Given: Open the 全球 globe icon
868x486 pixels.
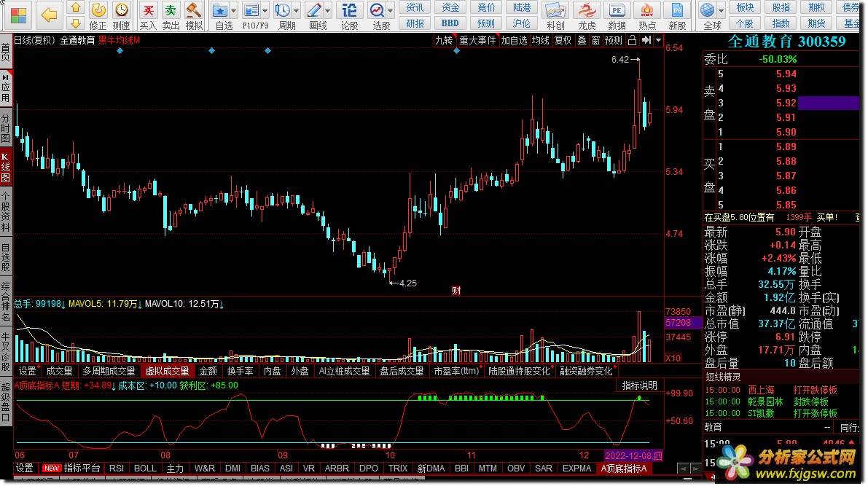Looking at the screenshot, I should pyautogui.click(x=708, y=10).
